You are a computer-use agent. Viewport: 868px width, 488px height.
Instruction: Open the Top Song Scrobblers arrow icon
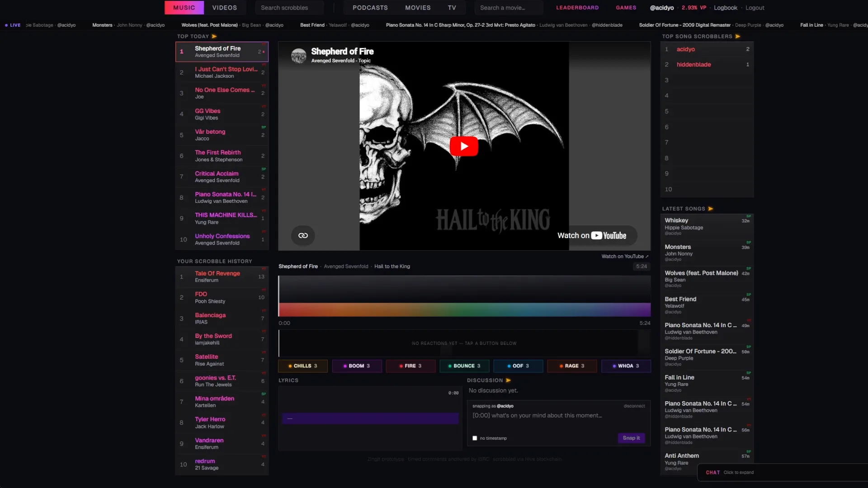pyautogui.click(x=738, y=36)
